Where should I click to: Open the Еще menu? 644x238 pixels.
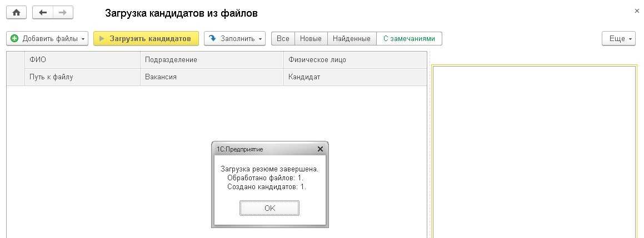click(x=618, y=38)
